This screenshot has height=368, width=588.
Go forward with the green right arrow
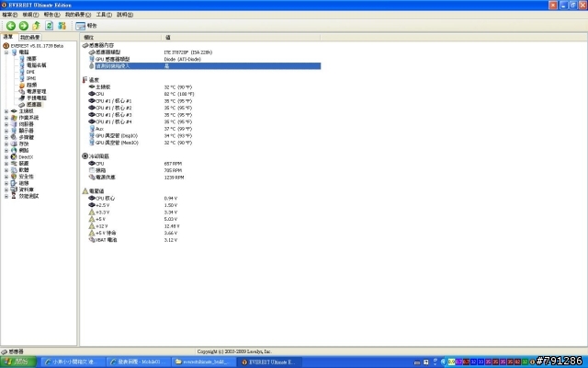click(24, 26)
